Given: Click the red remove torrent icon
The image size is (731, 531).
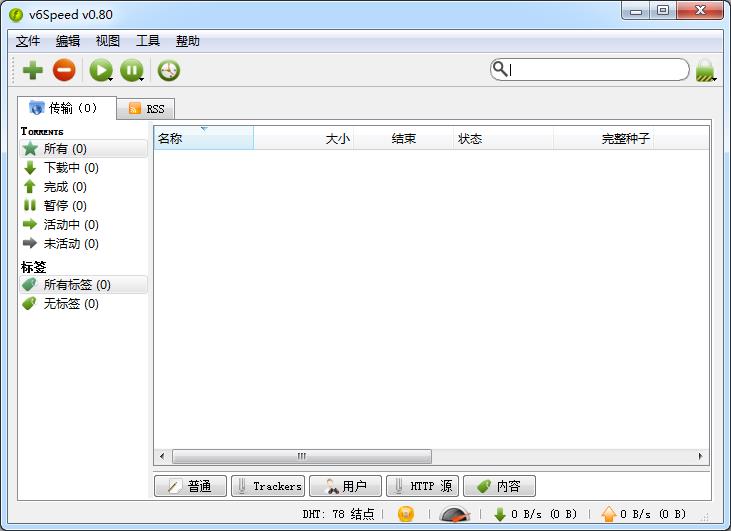Looking at the screenshot, I should pos(64,70).
